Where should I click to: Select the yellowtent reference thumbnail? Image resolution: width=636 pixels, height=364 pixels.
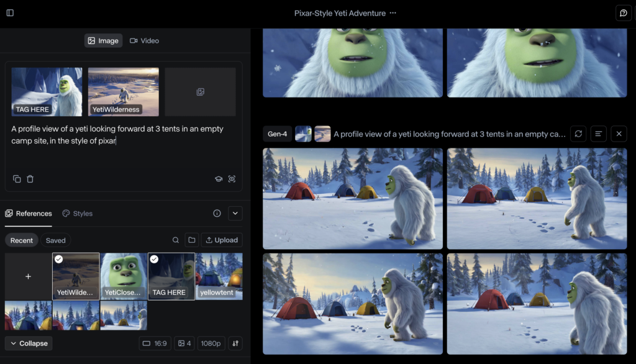(219, 276)
